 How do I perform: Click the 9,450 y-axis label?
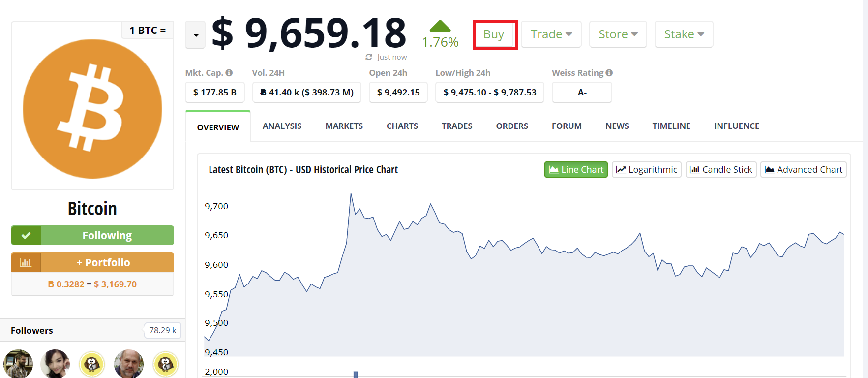coord(216,352)
